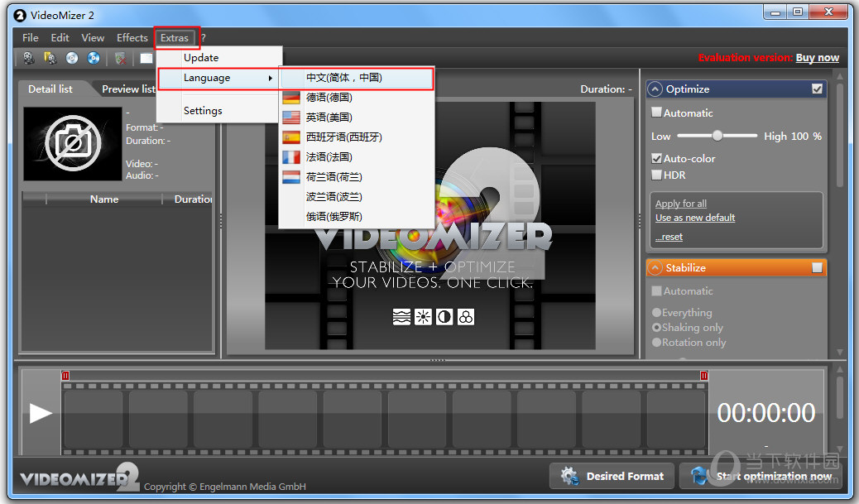The width and height of the screenshot is (859, 504).
Task: Click the Name column header
Action: click(x=104, y=199)
